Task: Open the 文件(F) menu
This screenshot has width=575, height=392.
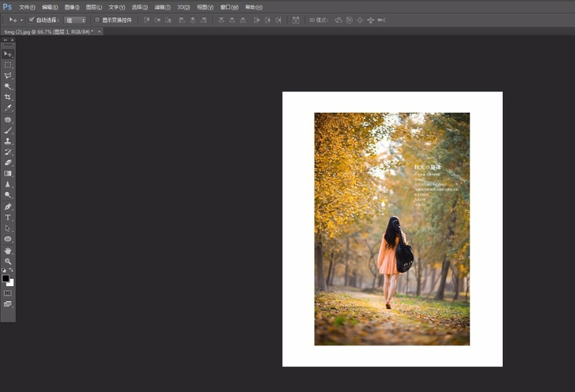Action: click(x=27, y=7)
